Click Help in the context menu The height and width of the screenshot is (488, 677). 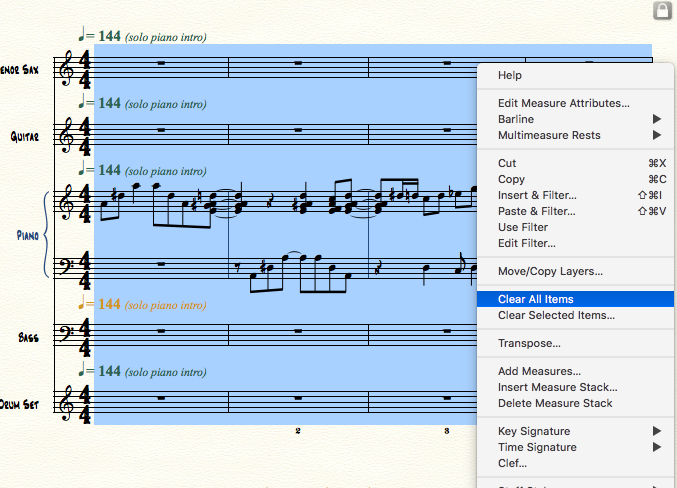510,75
